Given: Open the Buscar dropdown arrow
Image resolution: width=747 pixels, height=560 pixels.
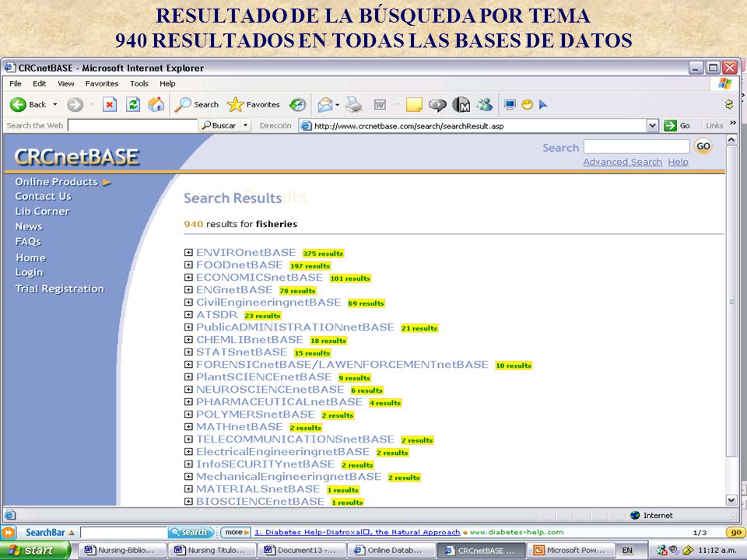Looking at the screenshot, I should click(x=245, y=125).
